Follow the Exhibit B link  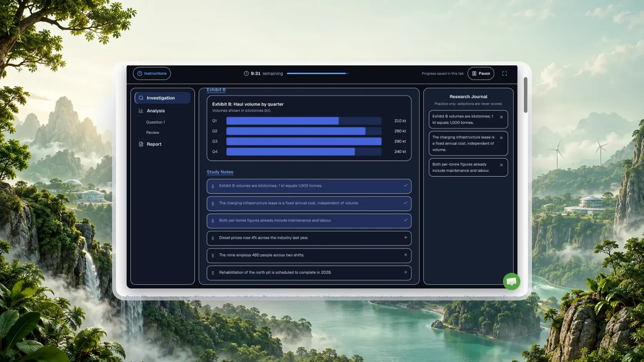[216, 90]
